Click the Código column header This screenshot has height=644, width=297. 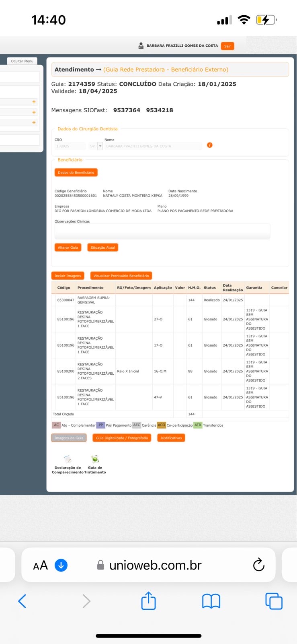click(x=63, y=288)
